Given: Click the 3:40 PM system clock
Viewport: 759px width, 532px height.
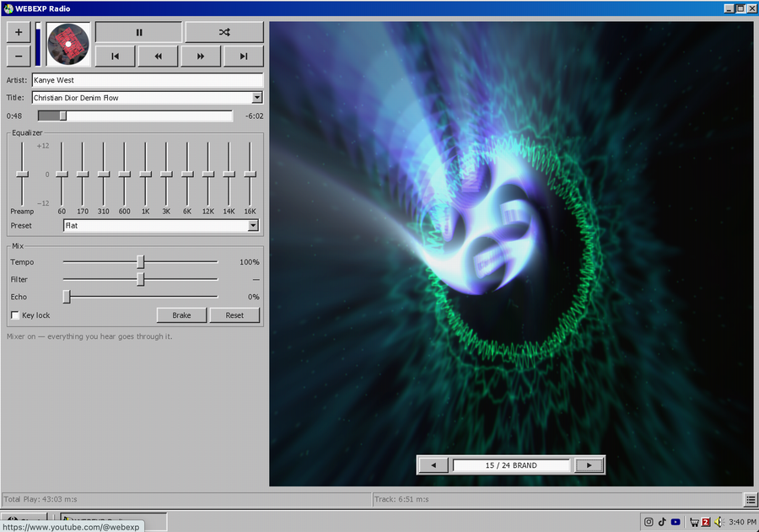Looking at the screenshot, I should pyautogui.click(x=742, y=522).
